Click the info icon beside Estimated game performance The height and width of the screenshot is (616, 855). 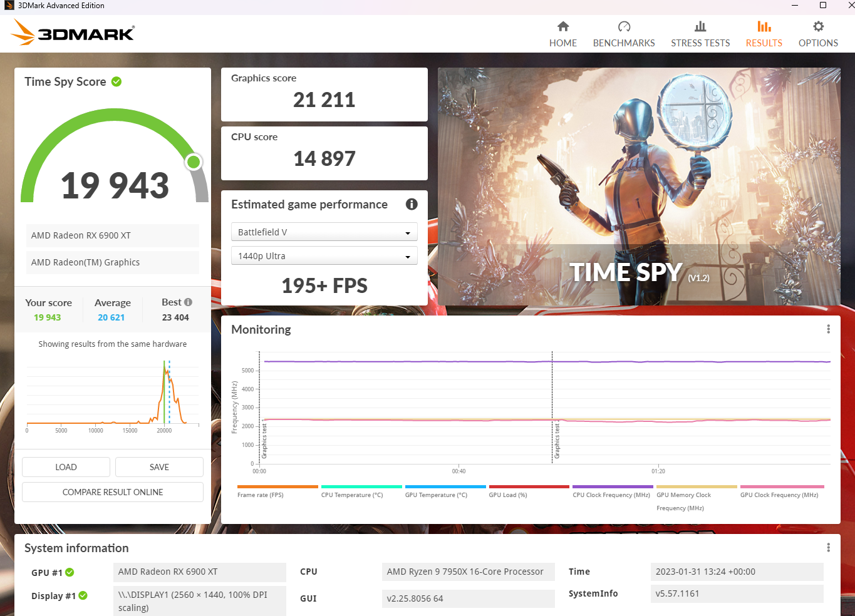(x=412, y=204)
